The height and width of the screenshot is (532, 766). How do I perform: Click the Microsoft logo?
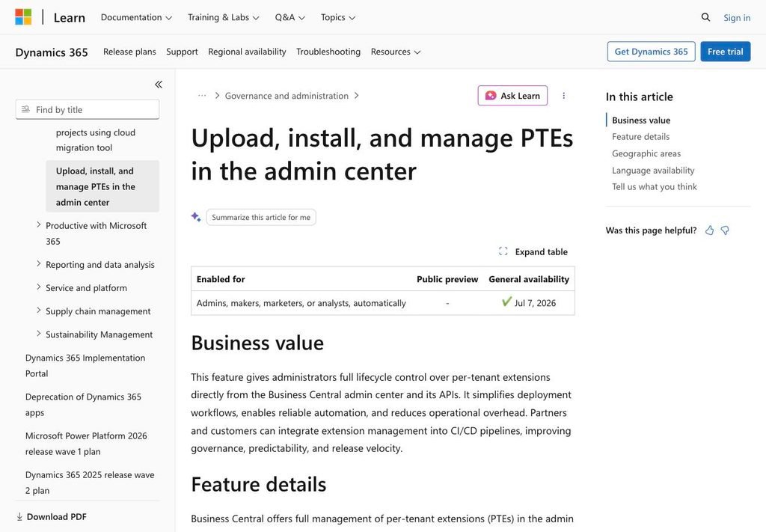[23, 17]
